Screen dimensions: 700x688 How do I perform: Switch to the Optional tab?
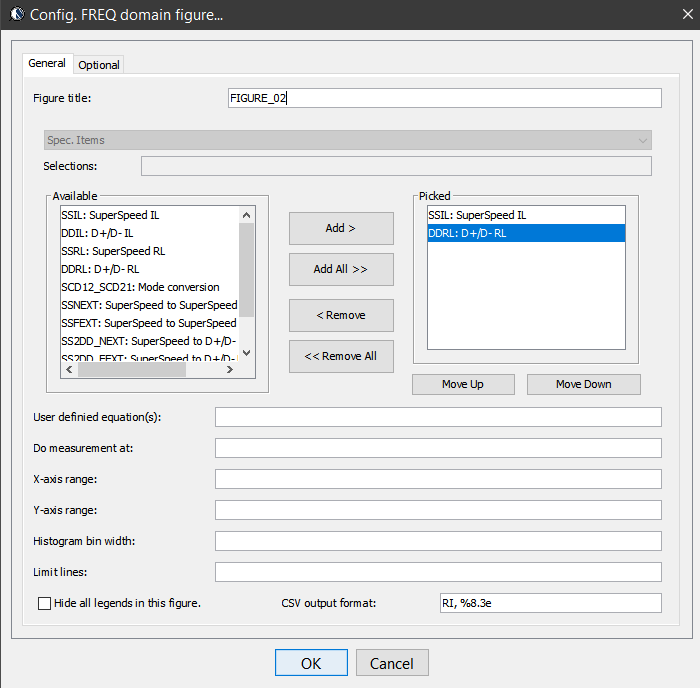(x=99, y=65)
